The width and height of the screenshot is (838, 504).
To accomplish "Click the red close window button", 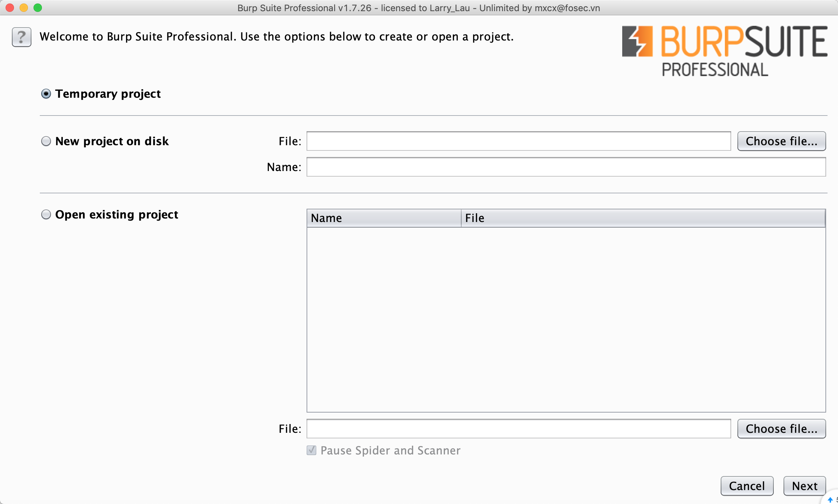I will pos(10,8).
